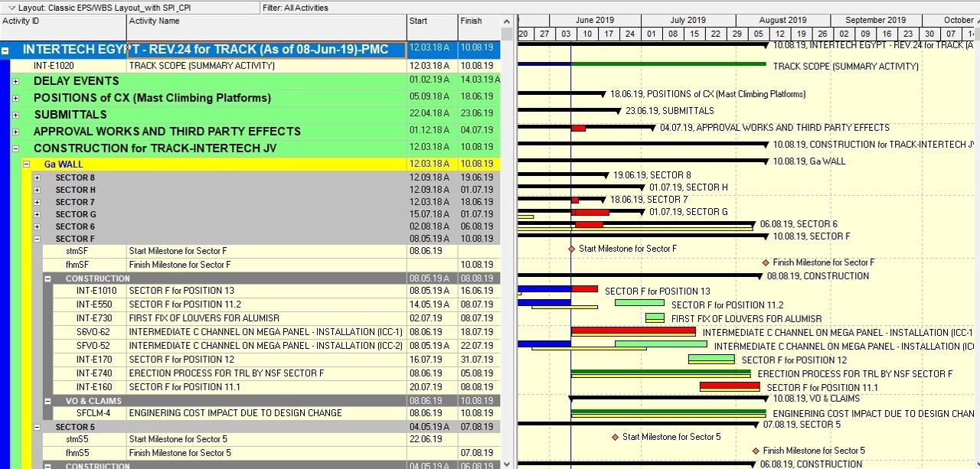Select activity INT-E160 ID cell

click(90, 387)
